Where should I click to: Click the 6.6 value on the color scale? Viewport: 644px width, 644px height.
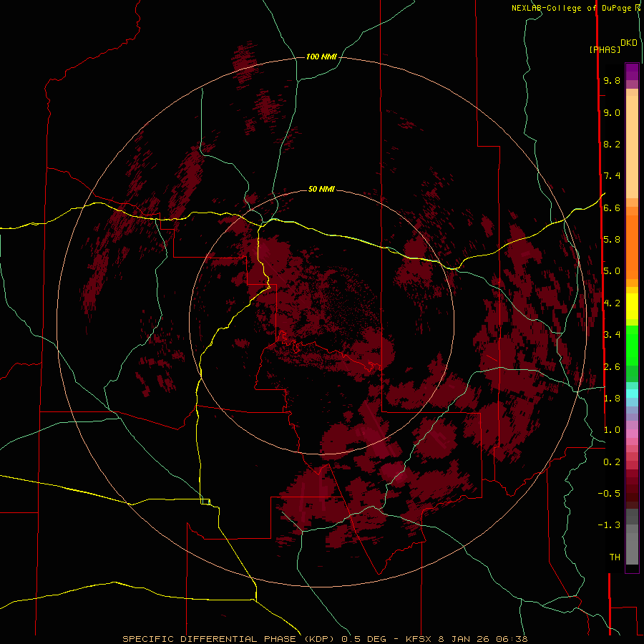point(612,208)
